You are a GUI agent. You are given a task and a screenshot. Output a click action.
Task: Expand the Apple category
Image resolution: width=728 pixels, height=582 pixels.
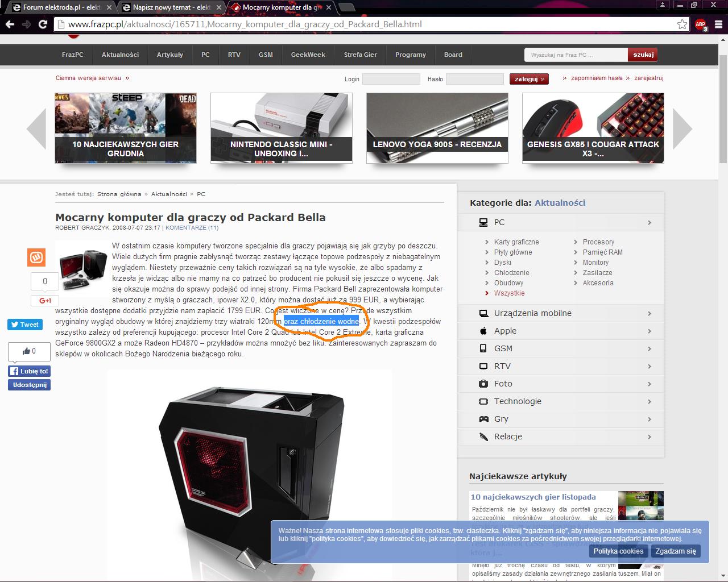pos(560,331)
